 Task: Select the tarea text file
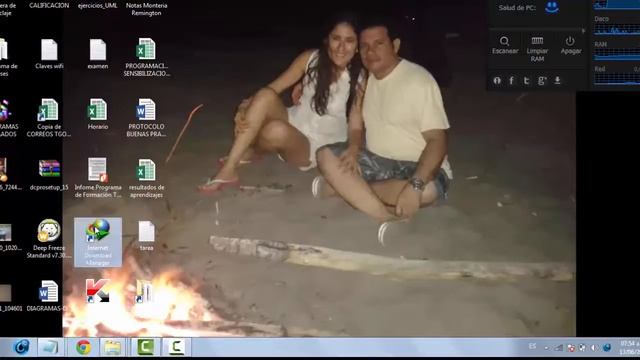(146, 236)
